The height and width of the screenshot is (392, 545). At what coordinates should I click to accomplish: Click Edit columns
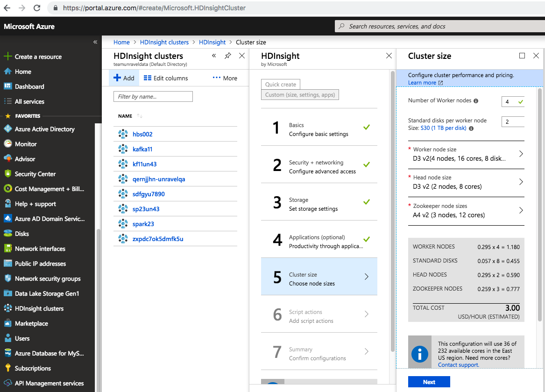(166, 78)
